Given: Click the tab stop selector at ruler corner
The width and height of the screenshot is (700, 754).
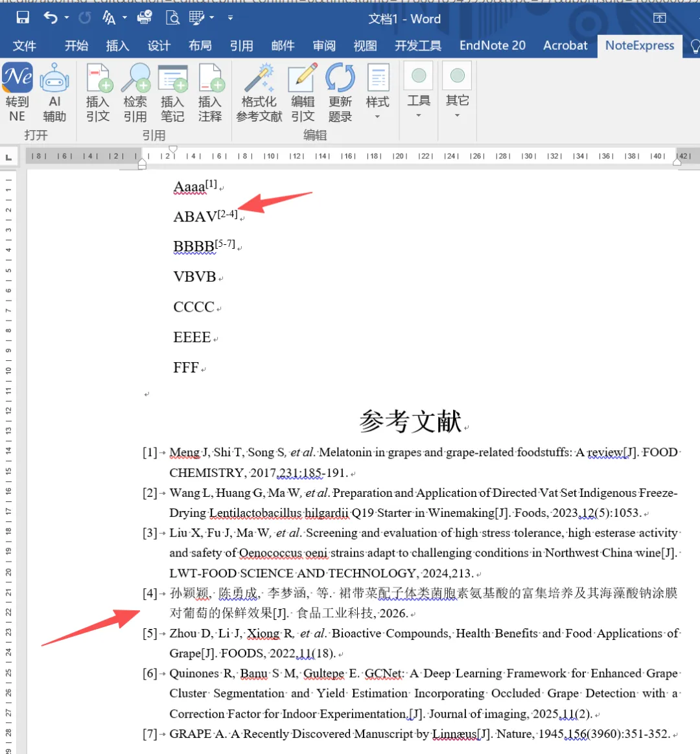Looking at the screenshot, I should point(8,157).
